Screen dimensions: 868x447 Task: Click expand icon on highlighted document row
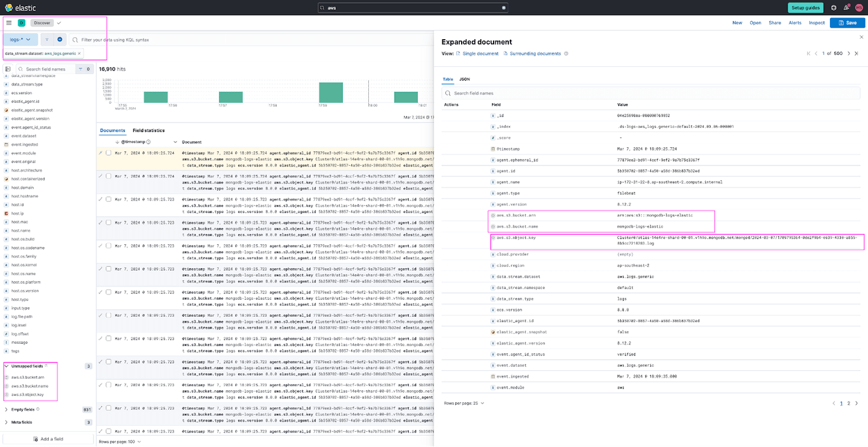101,153
